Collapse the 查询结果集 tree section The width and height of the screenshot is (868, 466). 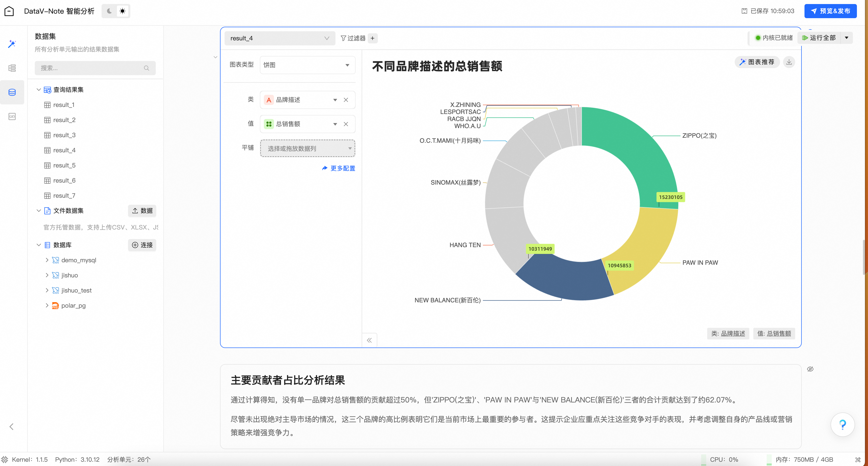(x=39, y=90)
